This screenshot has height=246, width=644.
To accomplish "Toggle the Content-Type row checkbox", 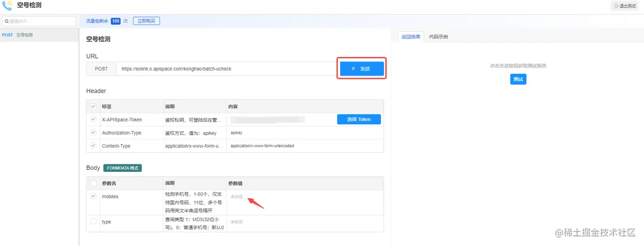I will [93, 146].
